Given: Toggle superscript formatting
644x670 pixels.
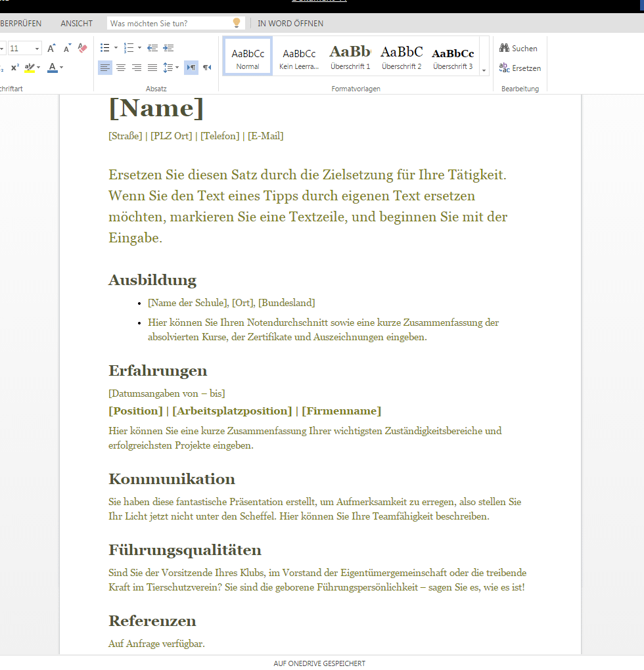Looking at the screenshot, I should [15, 68].
